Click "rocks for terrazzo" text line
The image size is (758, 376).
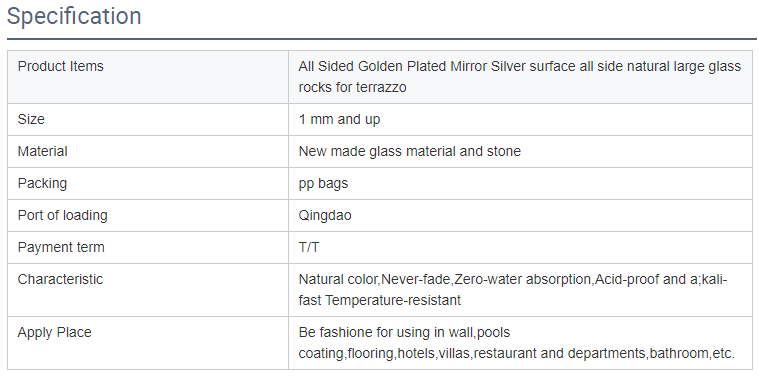(x=352, y=87)
